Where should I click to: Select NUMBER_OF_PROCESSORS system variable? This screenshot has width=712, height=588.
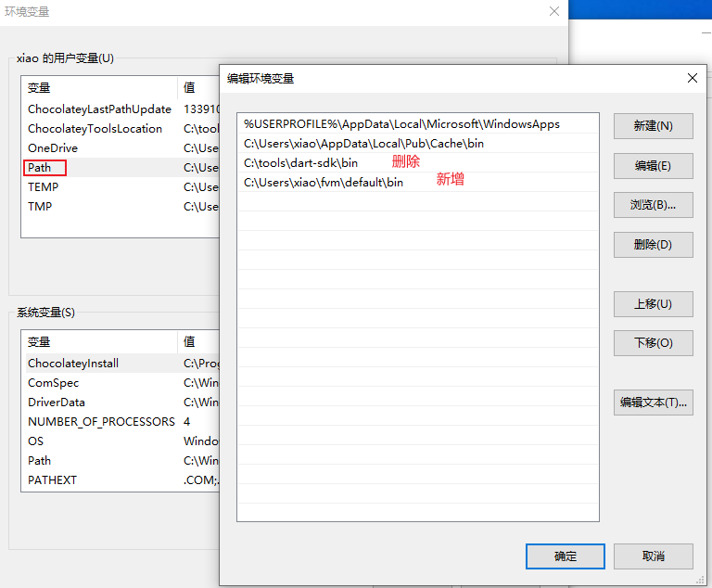(x=121, y=422)
